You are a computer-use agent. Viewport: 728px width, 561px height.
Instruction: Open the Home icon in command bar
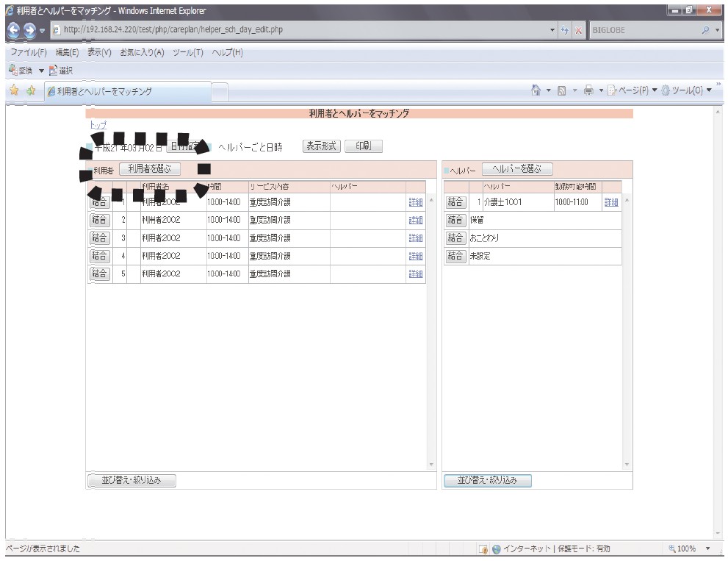pos(536,90)
